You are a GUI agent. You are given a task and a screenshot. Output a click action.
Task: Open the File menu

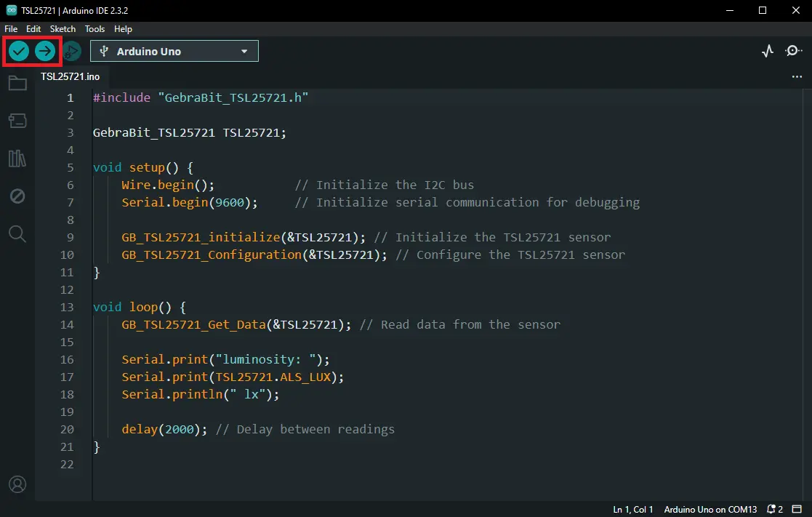click(11, 29)
